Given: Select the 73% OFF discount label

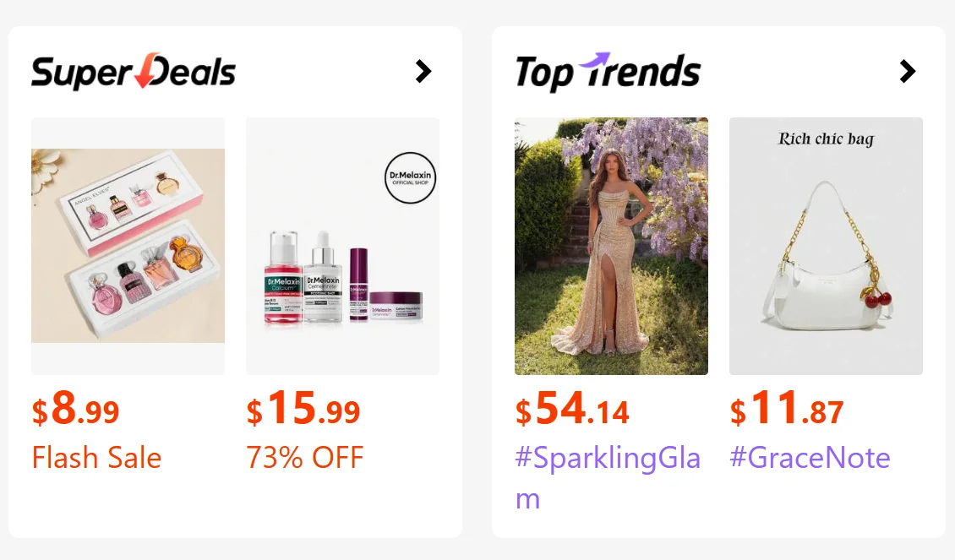Looking at the screenshot, I should tap(304, 458).
